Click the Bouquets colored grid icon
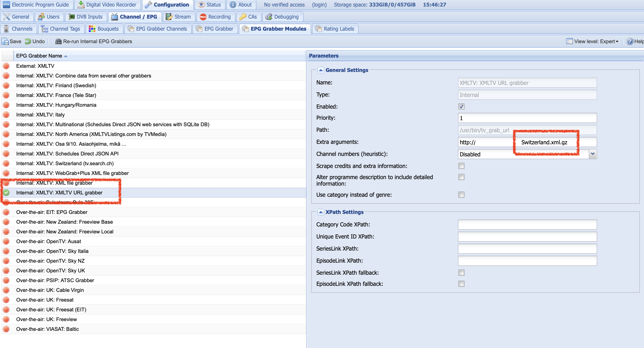The height and width of the screenshot is (348, 644). [92, 29]
